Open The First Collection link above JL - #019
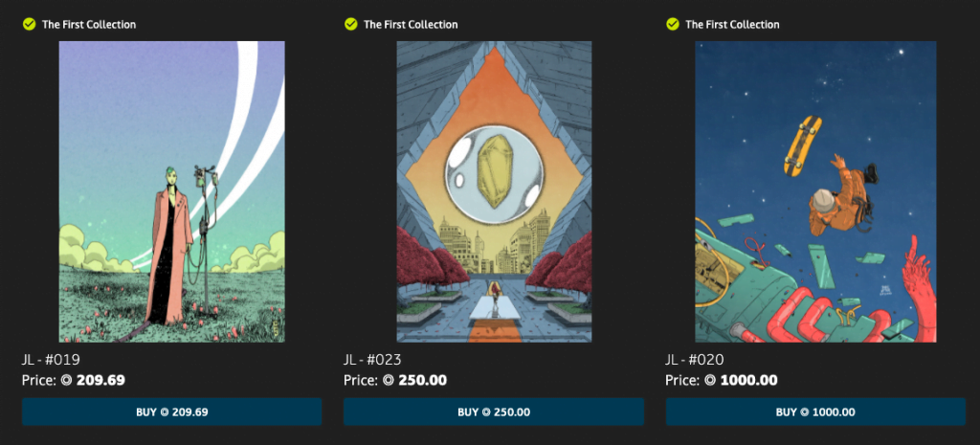Viewport: 980px width, 445px height. tap(89, 24)
